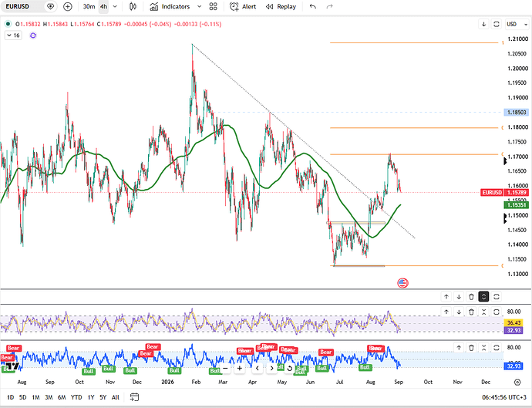Viewport: 532px width, 408px height.
Task: Delete the collapsed middle pane
Action: point(471,297)
